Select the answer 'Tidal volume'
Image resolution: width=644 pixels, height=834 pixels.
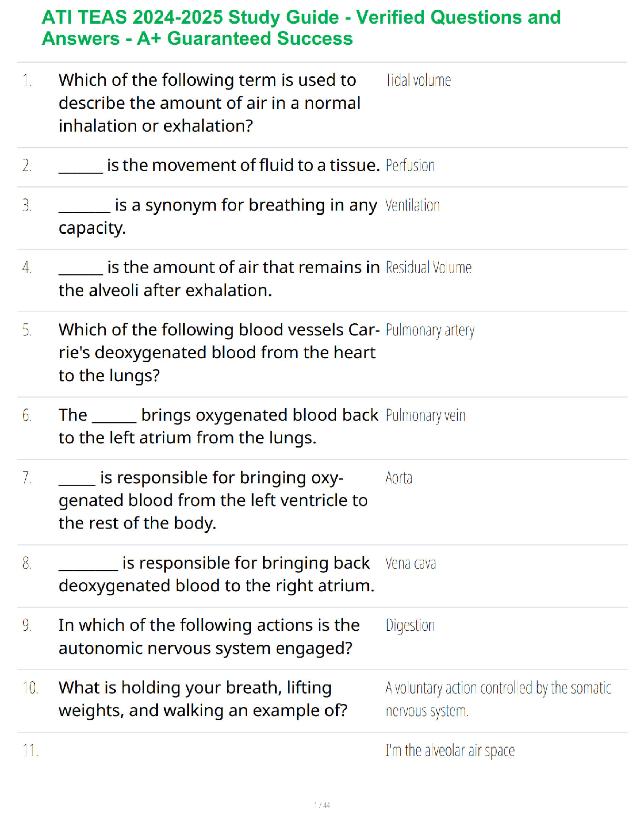pyautogui.click(x=418, y=80)
